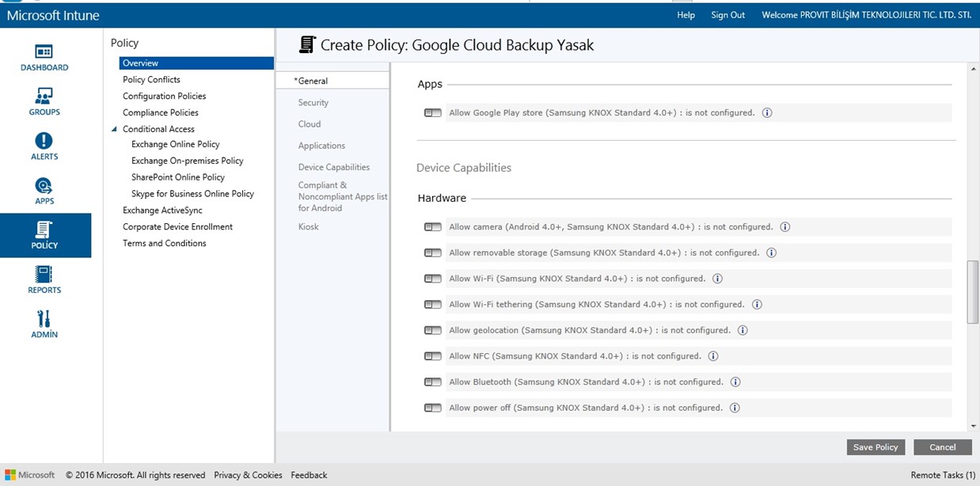Open Compliance Policies item
Screen dimensions: 980x486
(x=161, y=112)
